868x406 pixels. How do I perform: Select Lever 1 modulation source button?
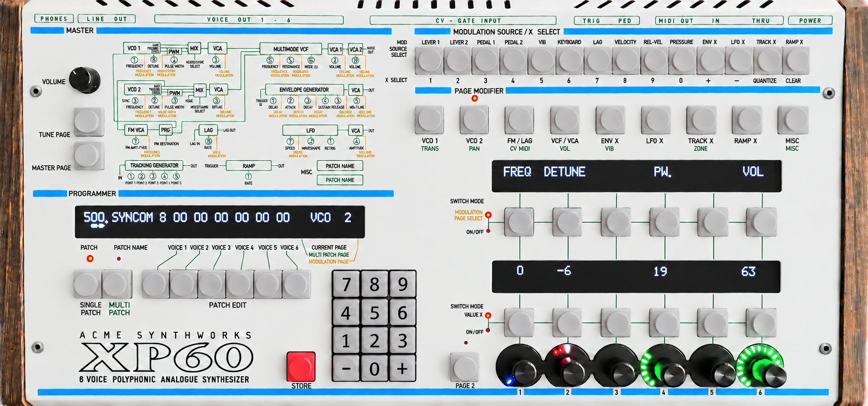429,61
